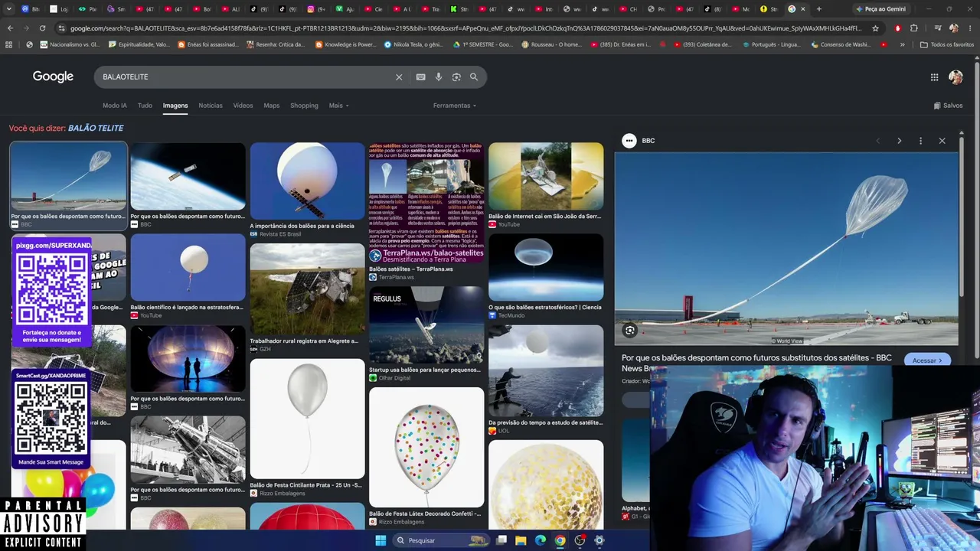Screen dimensions: 980x551
Task: Select the Imagens tab
Action: click(175, 106)
